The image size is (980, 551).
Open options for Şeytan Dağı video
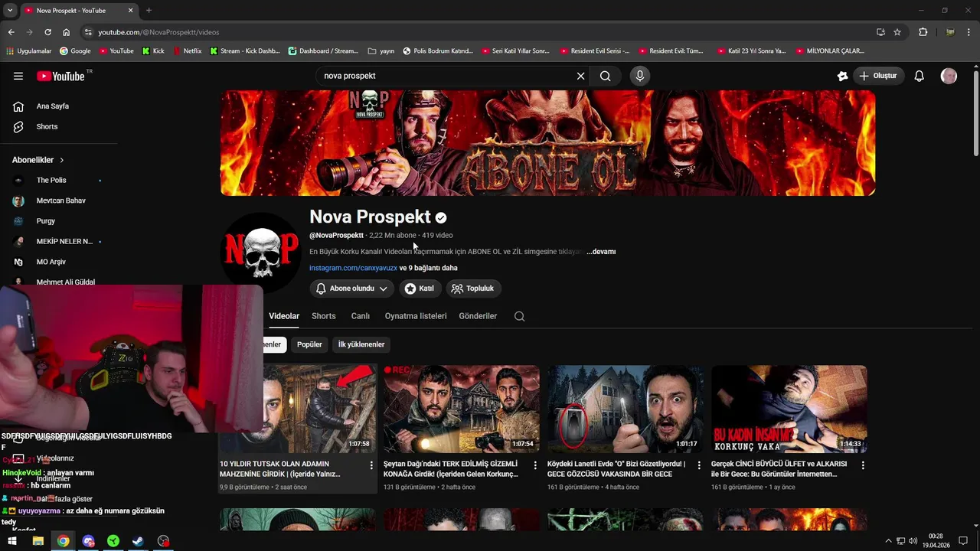535,465
